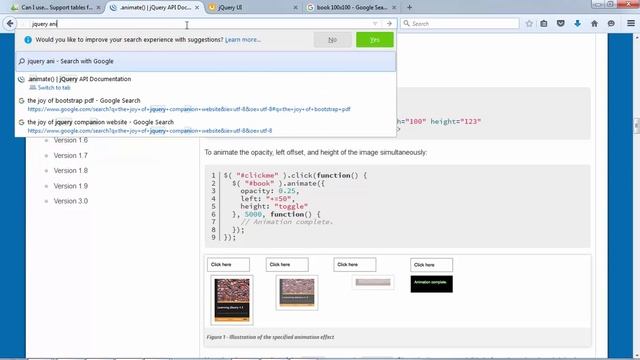Close the Can I use tab

point(98,7)
